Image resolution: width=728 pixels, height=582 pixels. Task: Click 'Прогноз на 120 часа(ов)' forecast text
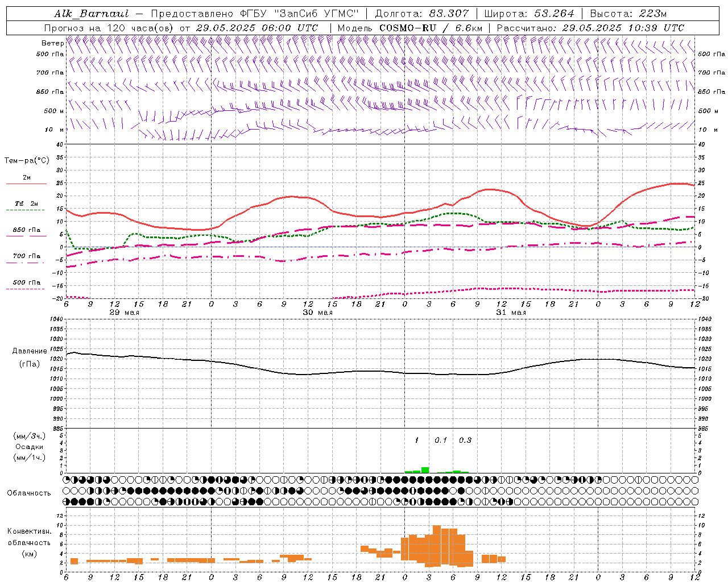[109, 27]
